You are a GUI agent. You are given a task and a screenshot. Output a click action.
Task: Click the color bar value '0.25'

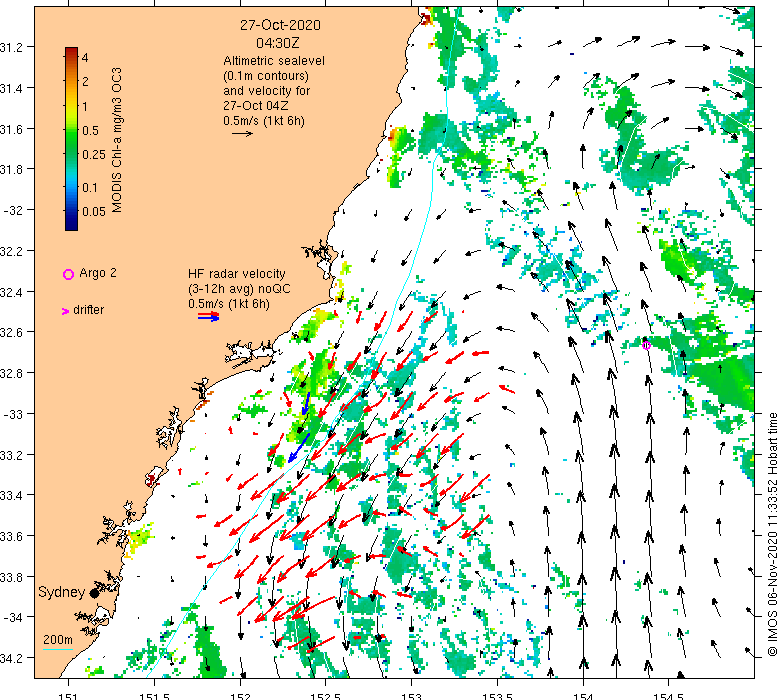pos(94,155)
